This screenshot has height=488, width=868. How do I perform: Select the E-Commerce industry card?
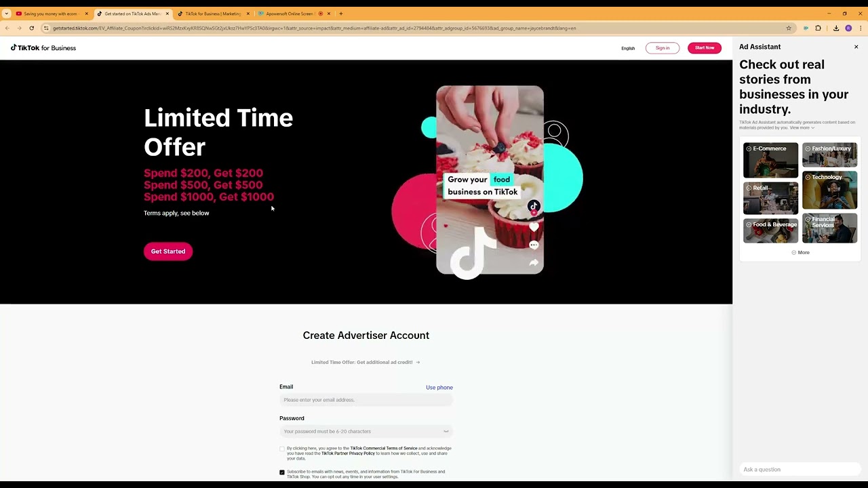point(770,161)
